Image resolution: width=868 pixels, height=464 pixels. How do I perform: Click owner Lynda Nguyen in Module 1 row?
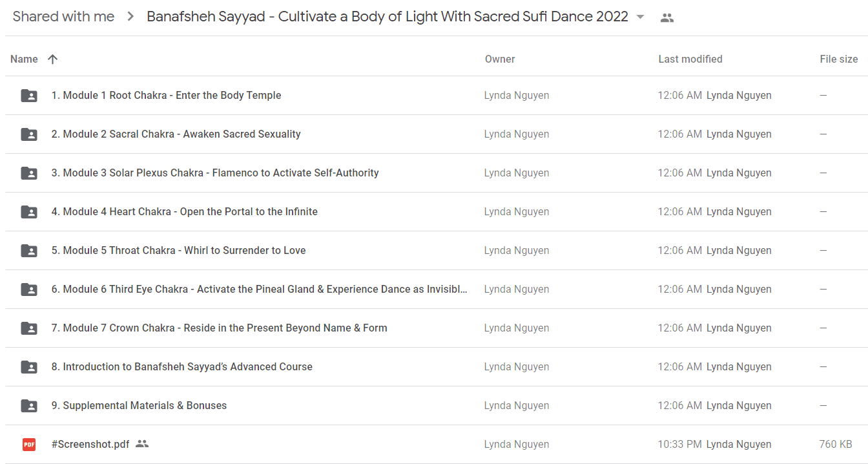tap(517, 95)
